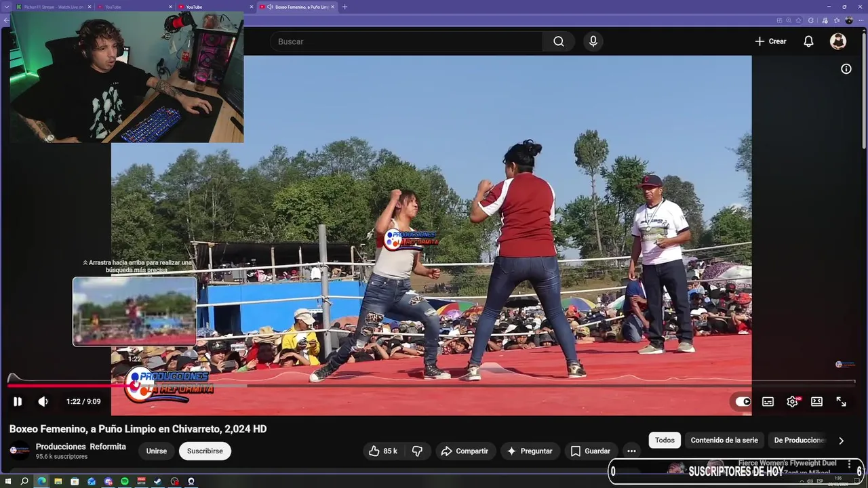Open the Crear menu
The height and width of the screenshot is (488, 868).
(x=770, y=41)
